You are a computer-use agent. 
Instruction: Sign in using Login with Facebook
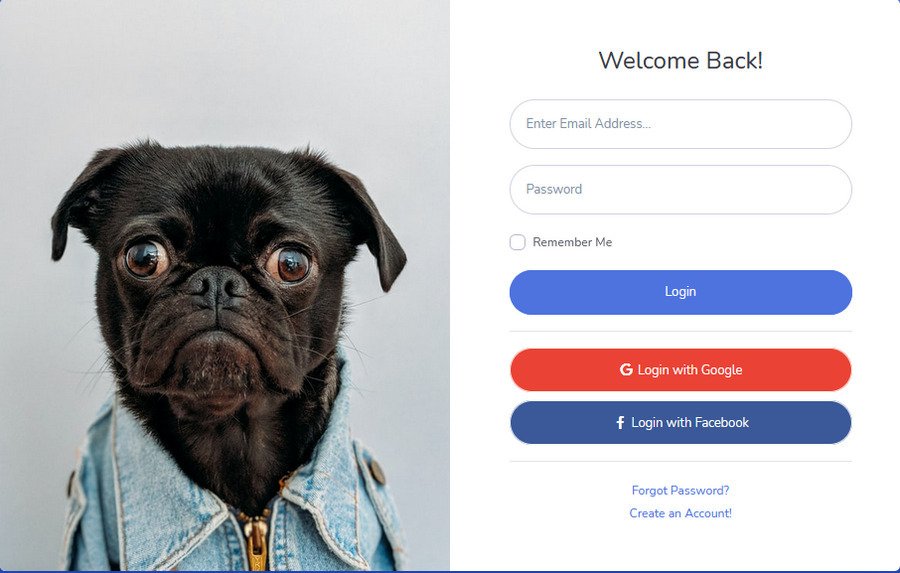680,423
